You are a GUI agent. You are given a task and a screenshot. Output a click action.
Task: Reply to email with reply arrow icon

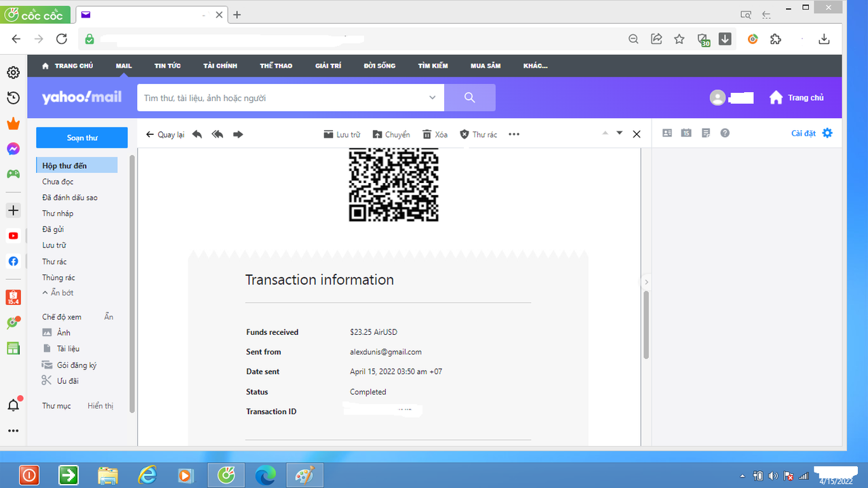[x=197, y=134]
